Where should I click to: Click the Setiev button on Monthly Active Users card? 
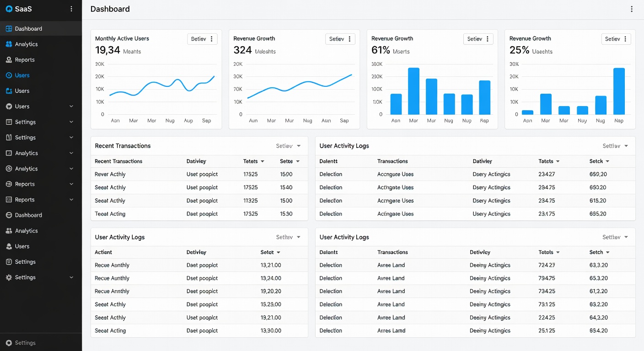pos(199,39)
